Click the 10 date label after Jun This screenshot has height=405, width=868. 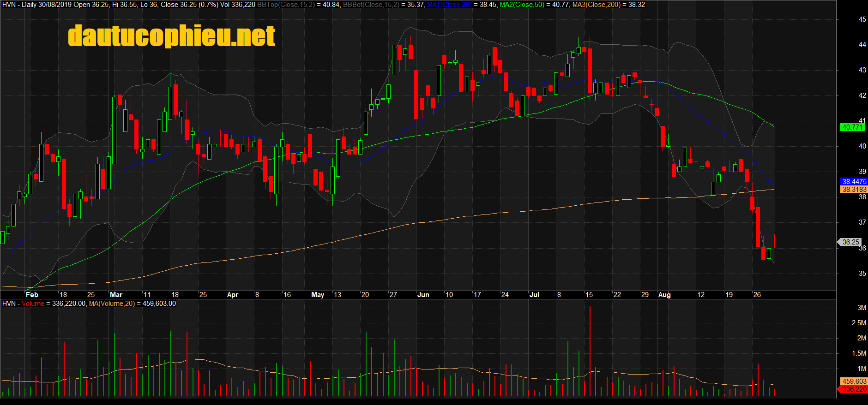point(449,295)
